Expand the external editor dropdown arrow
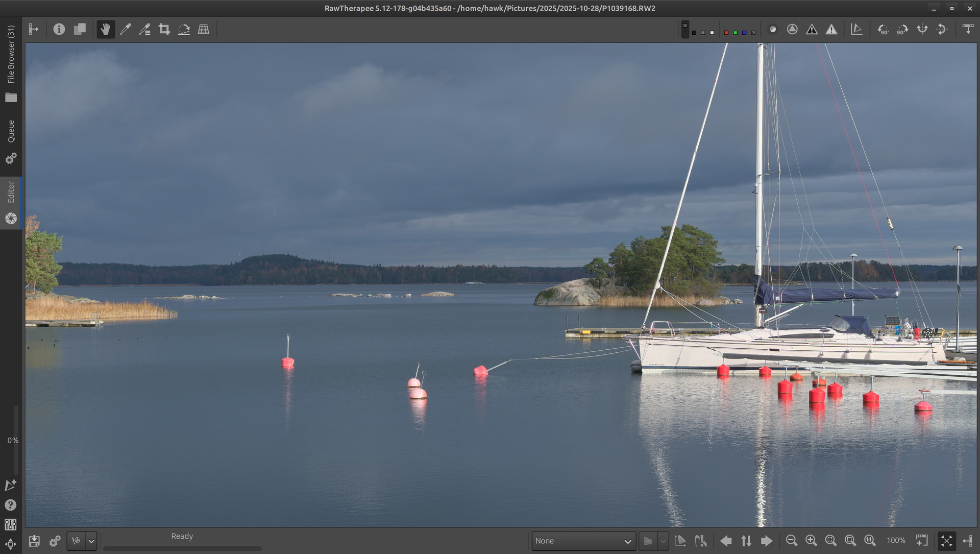980x554 pixels. [x=91, y=541]
